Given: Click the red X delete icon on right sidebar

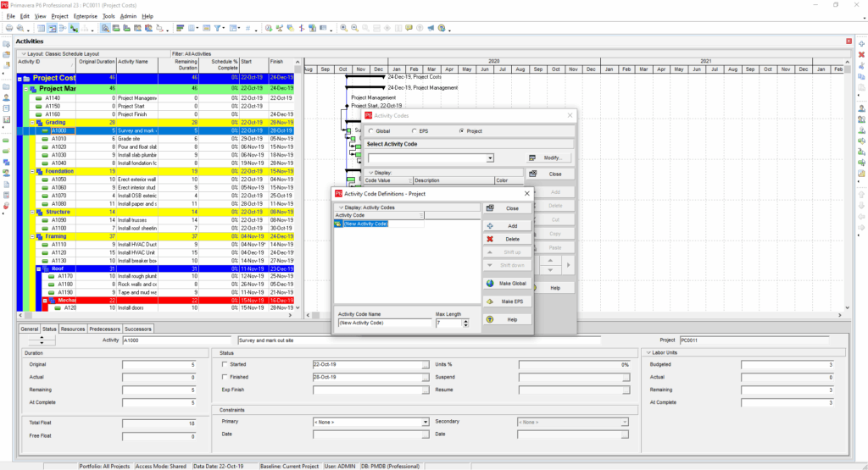Looking at the screenshot, I should tap(861, 55).
